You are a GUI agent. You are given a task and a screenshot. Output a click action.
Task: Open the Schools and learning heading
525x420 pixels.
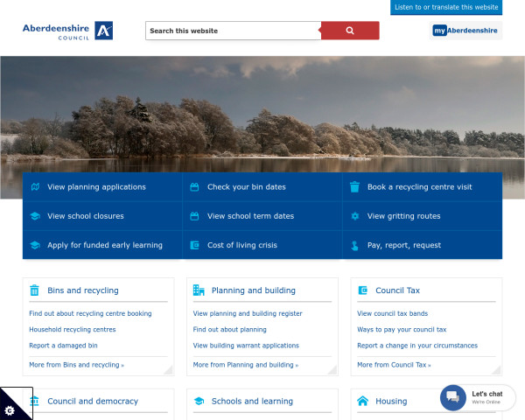[252, 402]
